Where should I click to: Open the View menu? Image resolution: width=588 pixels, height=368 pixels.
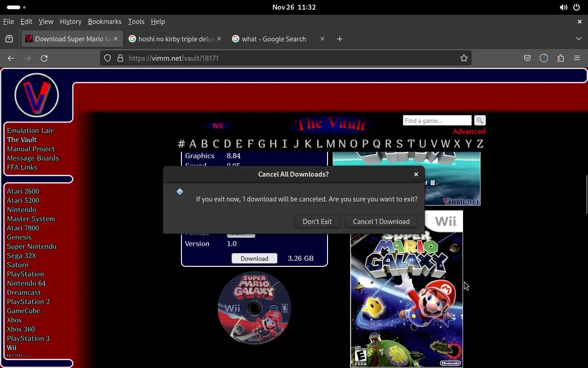pyautogui.click(x=46, y=22)
